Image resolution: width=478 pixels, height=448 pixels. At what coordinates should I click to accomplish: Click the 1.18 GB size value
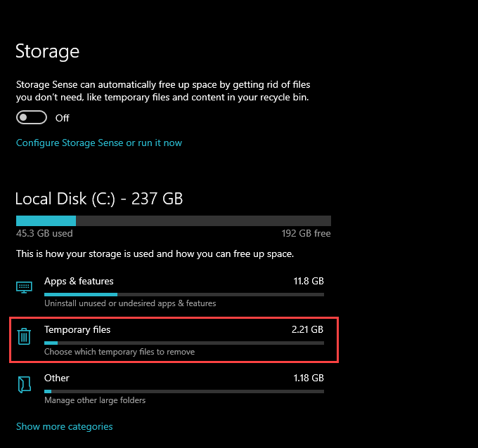tap(309, 378)
